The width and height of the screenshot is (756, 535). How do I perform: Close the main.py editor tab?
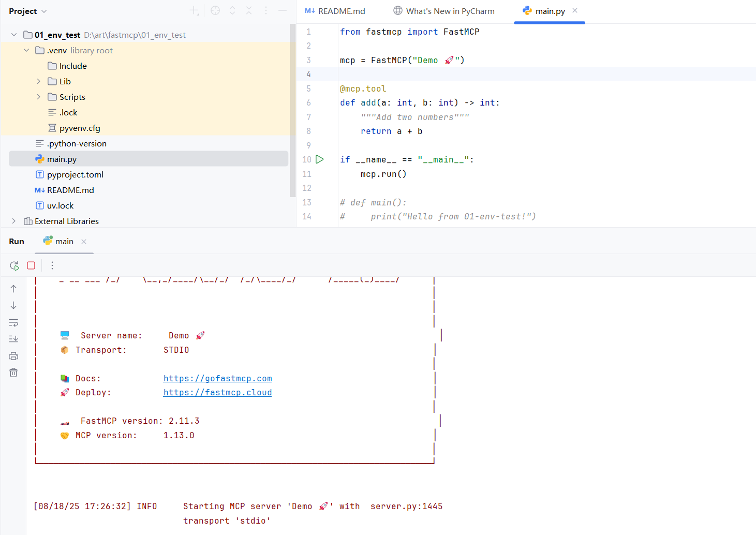pos(575,10)
